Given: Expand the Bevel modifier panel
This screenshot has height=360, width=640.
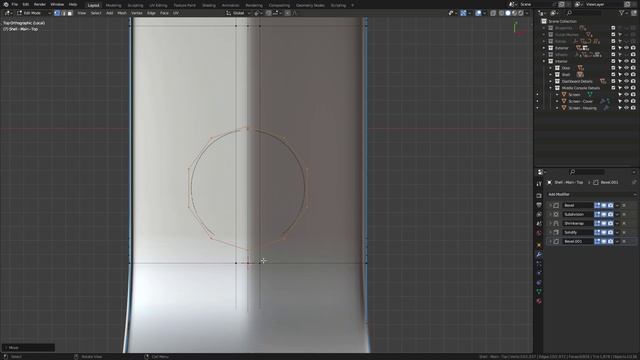Looking at the screenshot, I should tap(550, 205).
